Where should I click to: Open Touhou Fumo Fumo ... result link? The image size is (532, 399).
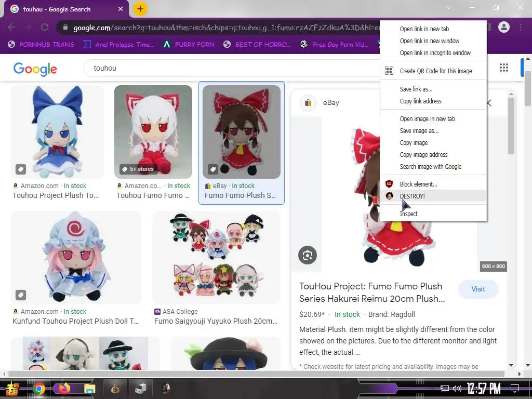pos(153,195)
